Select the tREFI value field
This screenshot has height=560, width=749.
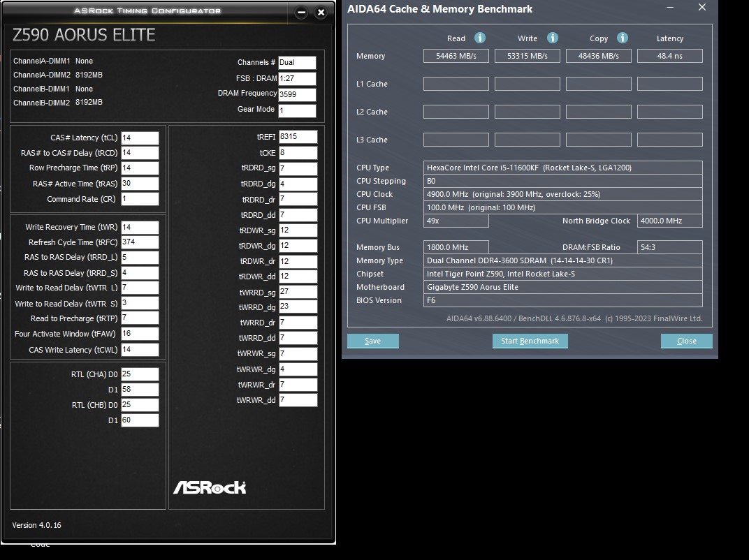click(x=298, y=137)
